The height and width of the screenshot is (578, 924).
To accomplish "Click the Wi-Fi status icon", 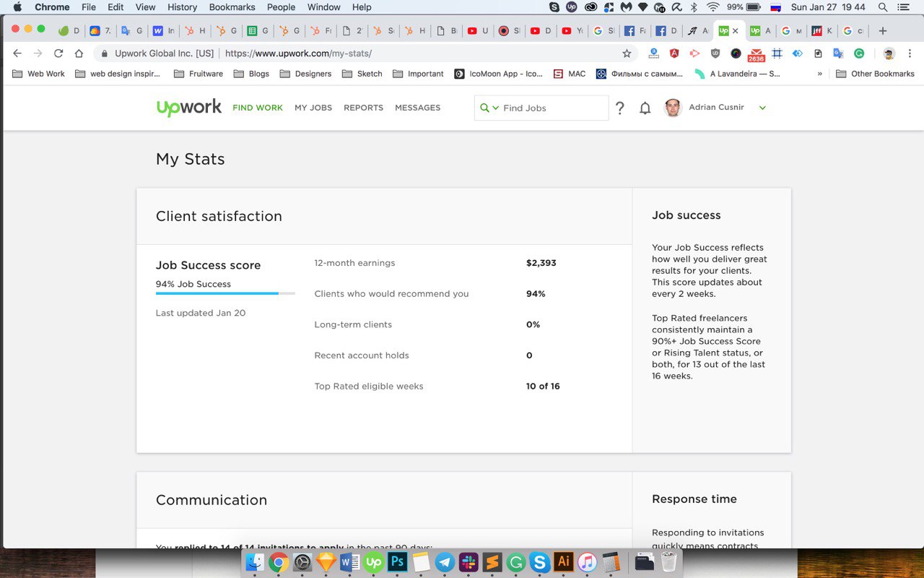I will (713, 7).
